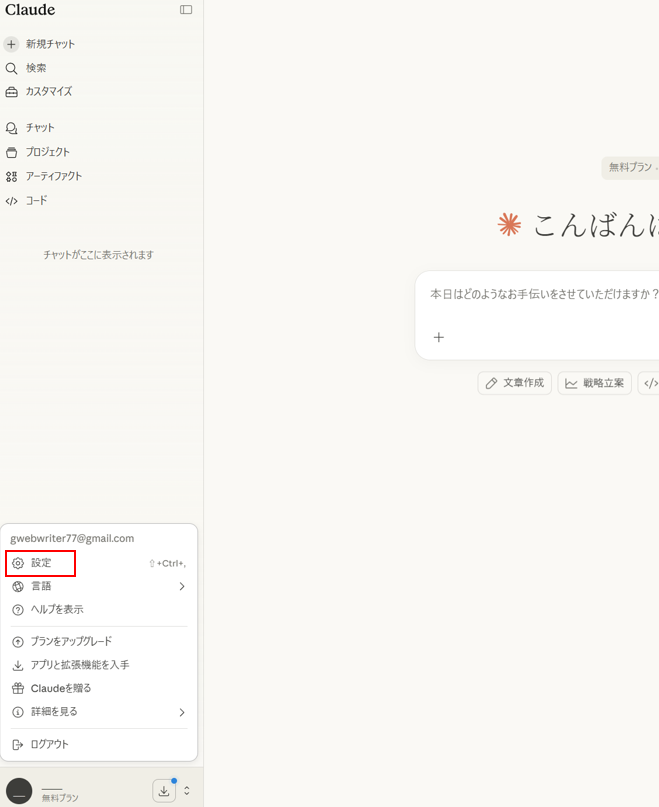Select Claudeを贈る menu entry

(x=99, y=689)
